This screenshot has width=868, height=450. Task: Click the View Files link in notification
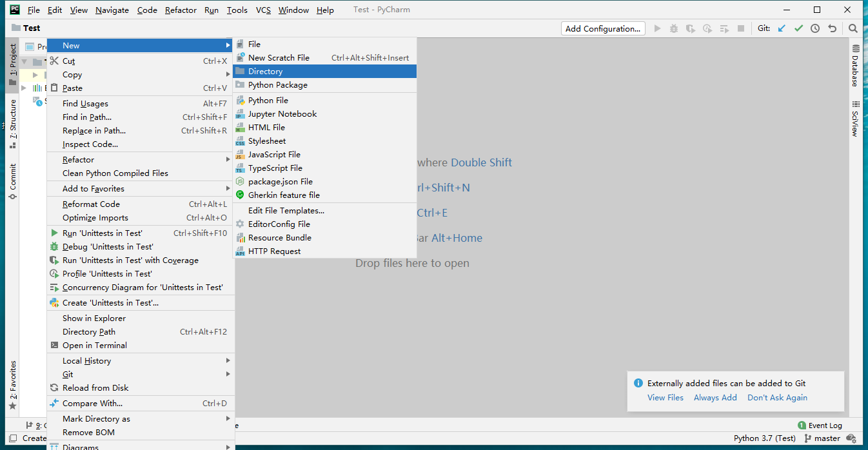[666, 398]
